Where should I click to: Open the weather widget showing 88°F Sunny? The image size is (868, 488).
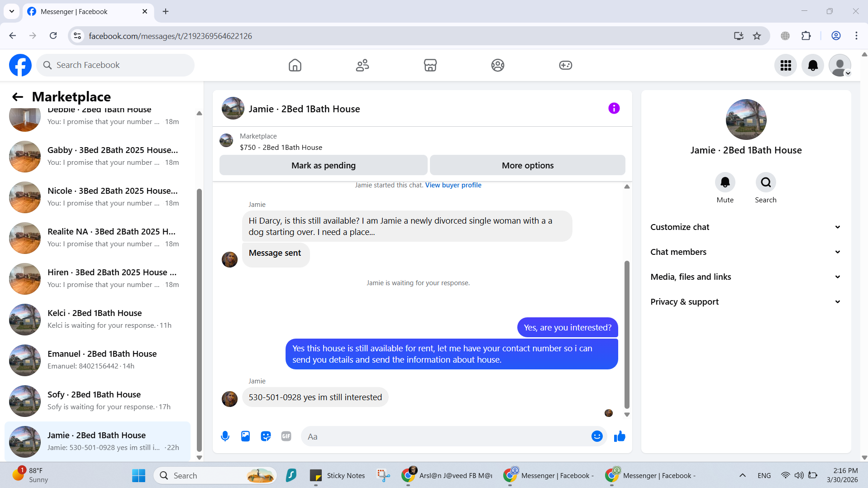pyautogui.click(x=31, y=475)
